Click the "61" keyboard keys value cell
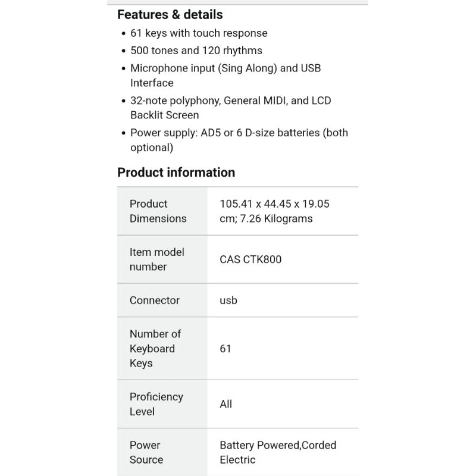 [226, 349]
